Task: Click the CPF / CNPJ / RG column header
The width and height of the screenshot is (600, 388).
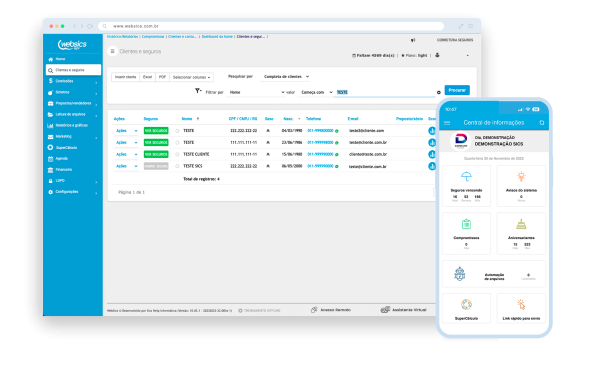Action: tap(243, 119)
